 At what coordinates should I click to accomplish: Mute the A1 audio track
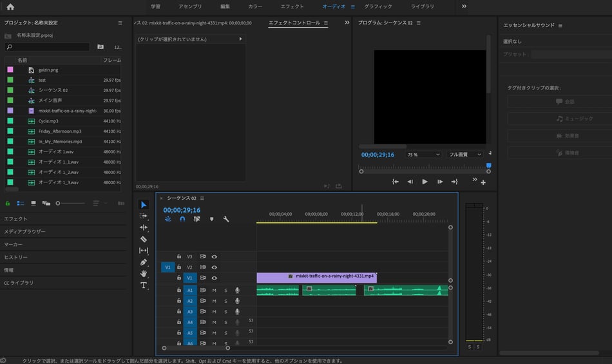(214, 291)
